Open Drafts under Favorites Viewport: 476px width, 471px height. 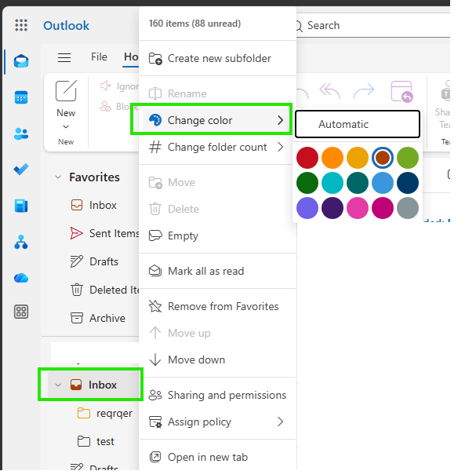coord(93,261)
